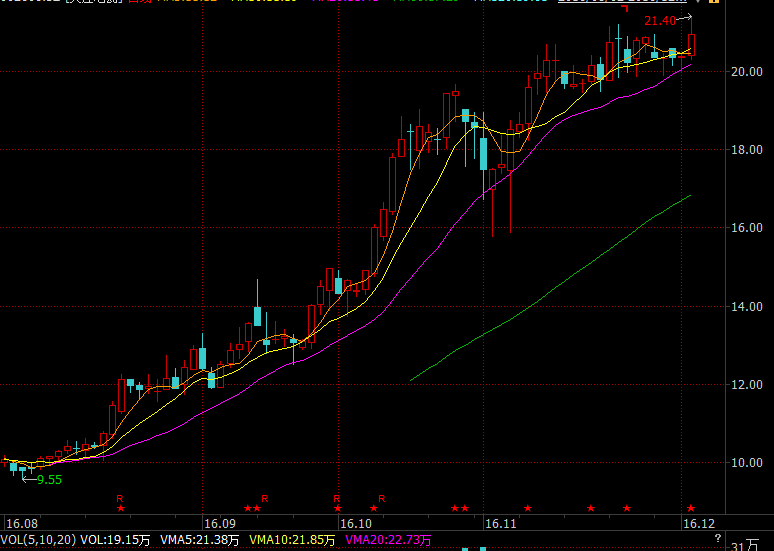The width and height of the screenshot is (774, 551).
Task: Jump to the 16.10 date label
Action: pos(355,523)
